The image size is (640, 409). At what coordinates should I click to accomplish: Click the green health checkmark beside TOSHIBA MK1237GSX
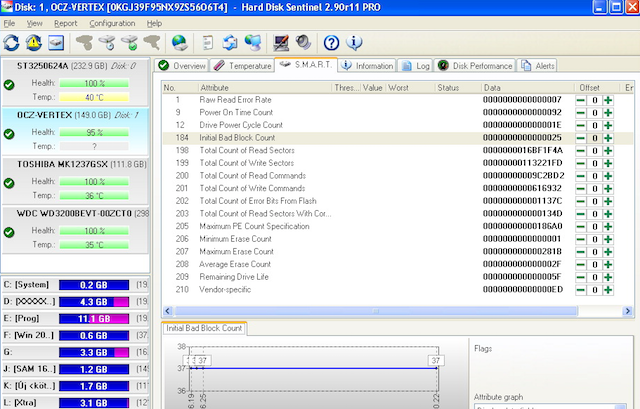pyautogui.click(x=9, y=183)
